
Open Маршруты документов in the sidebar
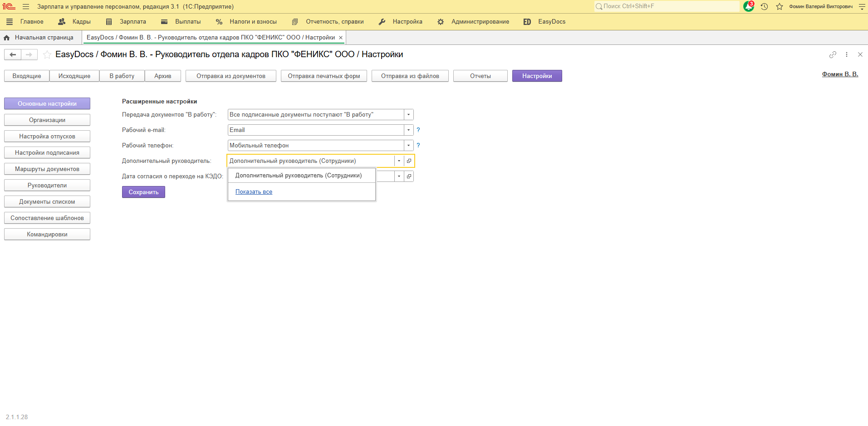[x=47, y=169]
